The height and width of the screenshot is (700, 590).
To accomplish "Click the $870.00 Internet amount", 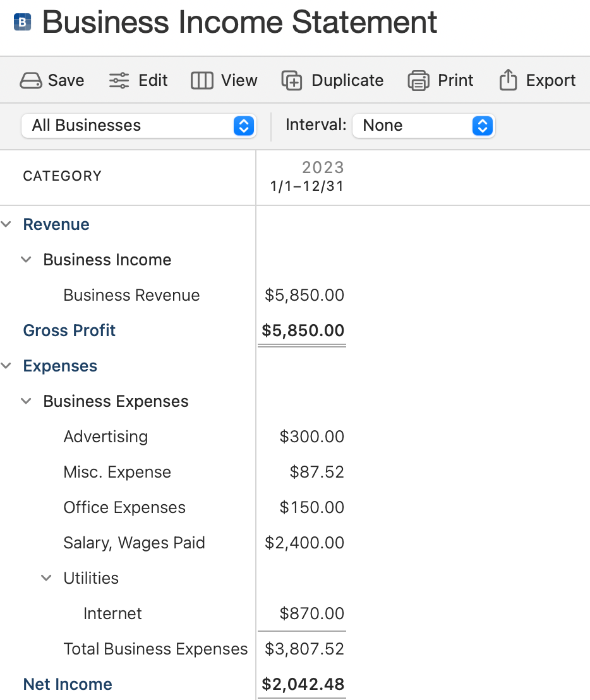I will pyautogui.click(x=311, y=613).
